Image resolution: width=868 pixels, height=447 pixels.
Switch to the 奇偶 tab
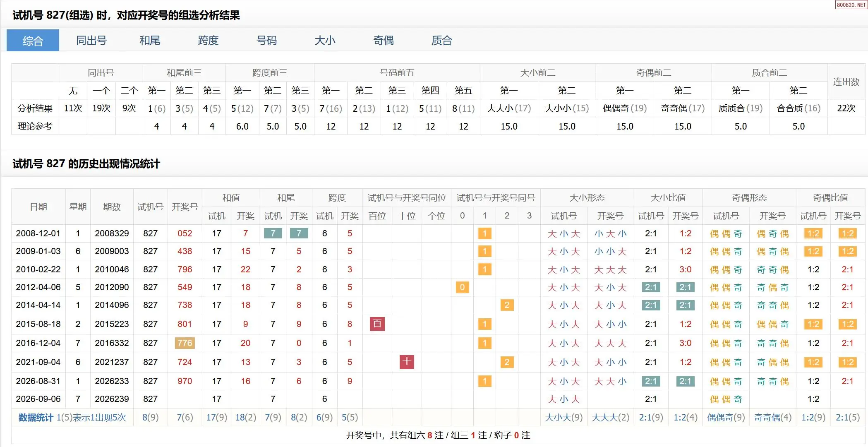point(384,41)
